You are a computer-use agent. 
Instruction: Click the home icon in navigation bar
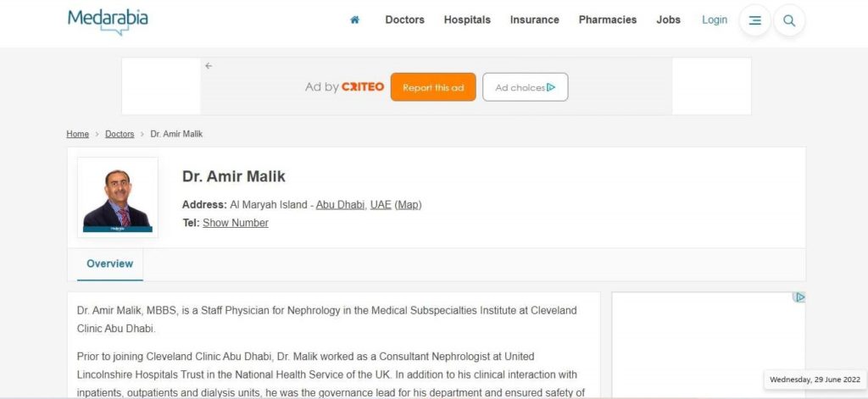[355, 20]
